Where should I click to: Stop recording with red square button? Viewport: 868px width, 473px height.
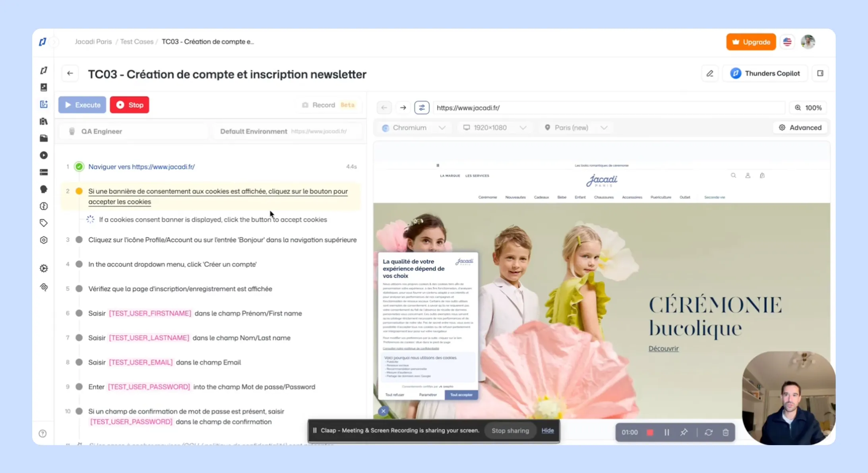click(650, 432)
